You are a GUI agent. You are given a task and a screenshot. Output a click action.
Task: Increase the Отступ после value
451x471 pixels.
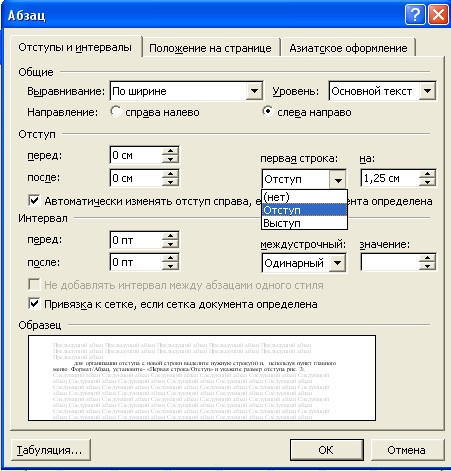click(170, 174)
